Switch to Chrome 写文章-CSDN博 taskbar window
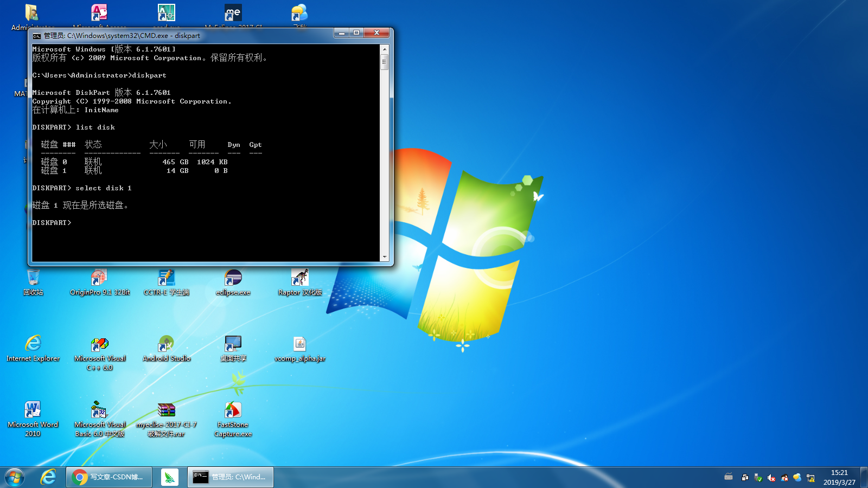Screen dimensions: 868x488 tap(109, 477)
